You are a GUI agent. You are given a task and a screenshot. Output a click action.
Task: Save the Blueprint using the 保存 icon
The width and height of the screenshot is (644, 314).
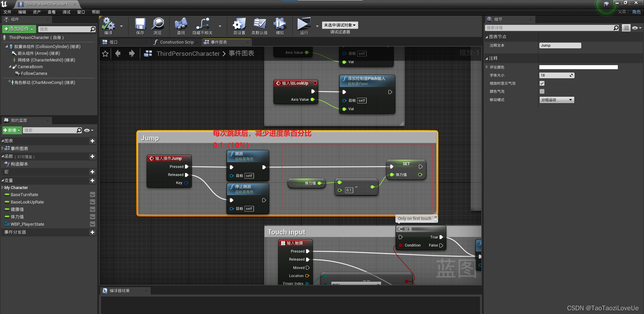click(140, 25)
